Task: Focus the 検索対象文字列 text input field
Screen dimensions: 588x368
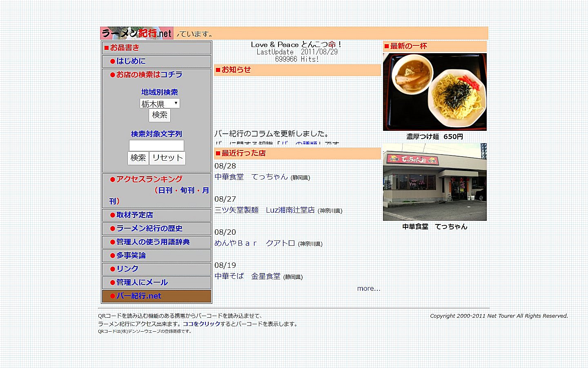Action: click(x=156, y=146)
